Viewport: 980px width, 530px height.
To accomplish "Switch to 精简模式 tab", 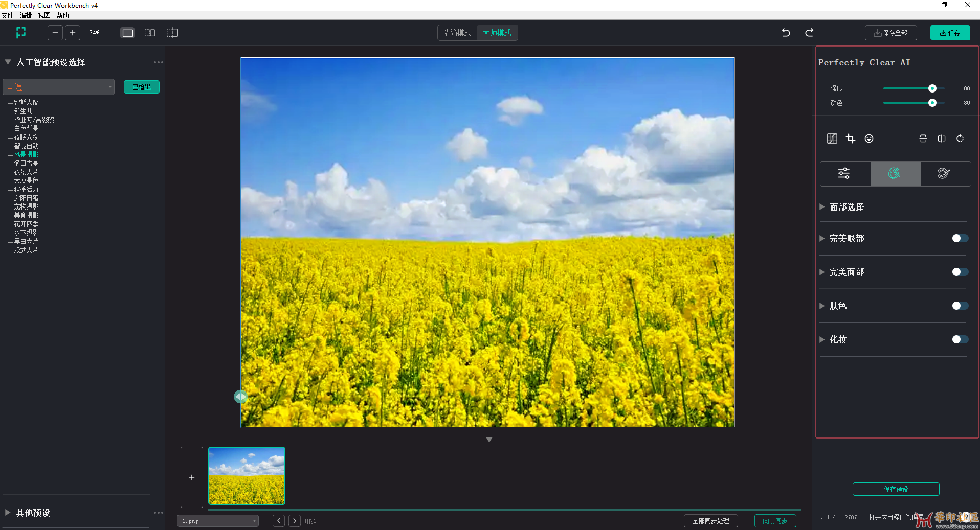I will 457,33.
